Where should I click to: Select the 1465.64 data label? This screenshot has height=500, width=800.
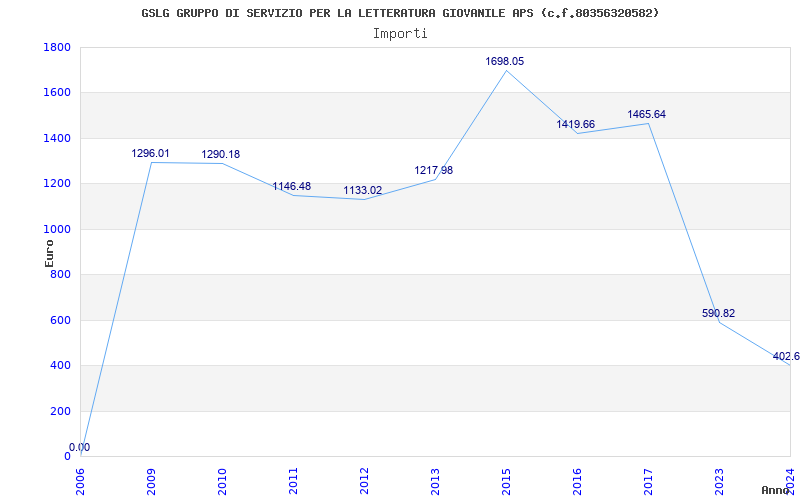646,114
